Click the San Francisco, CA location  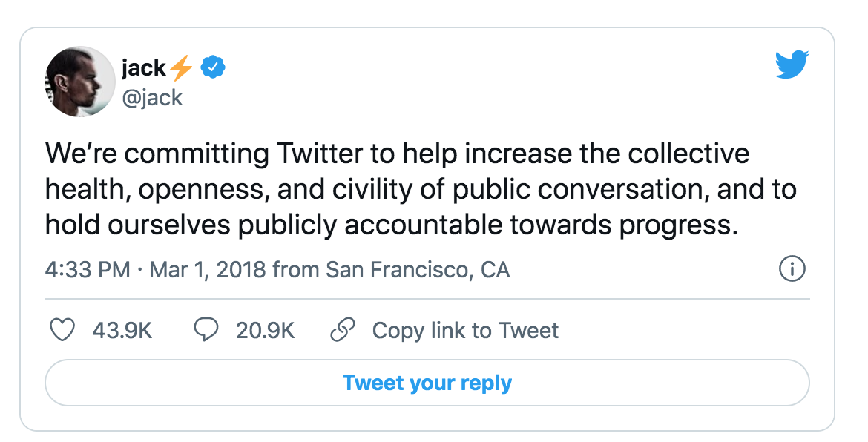click(x=418, y=270)
